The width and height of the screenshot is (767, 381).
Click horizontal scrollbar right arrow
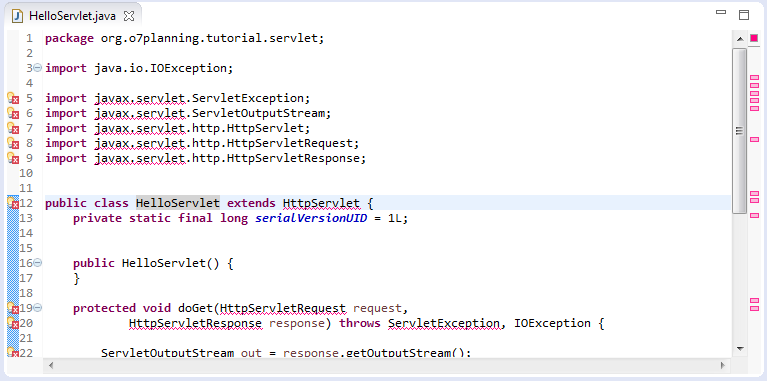722,365
